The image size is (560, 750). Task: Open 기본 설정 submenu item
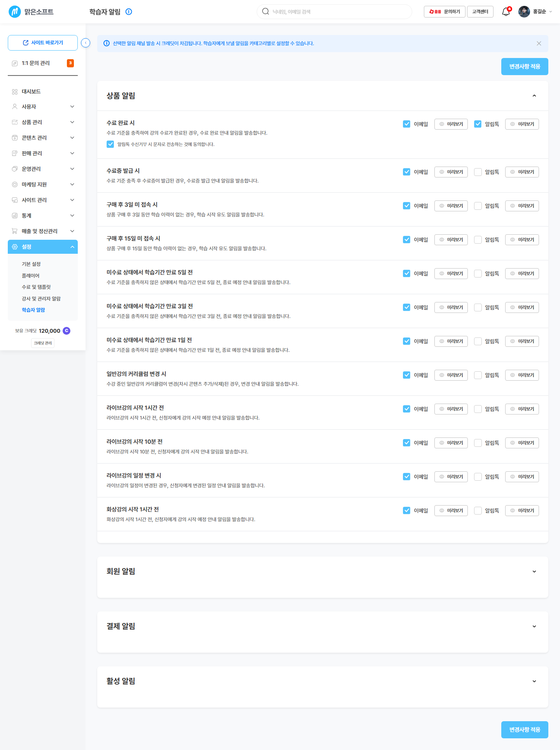[31, 264]
